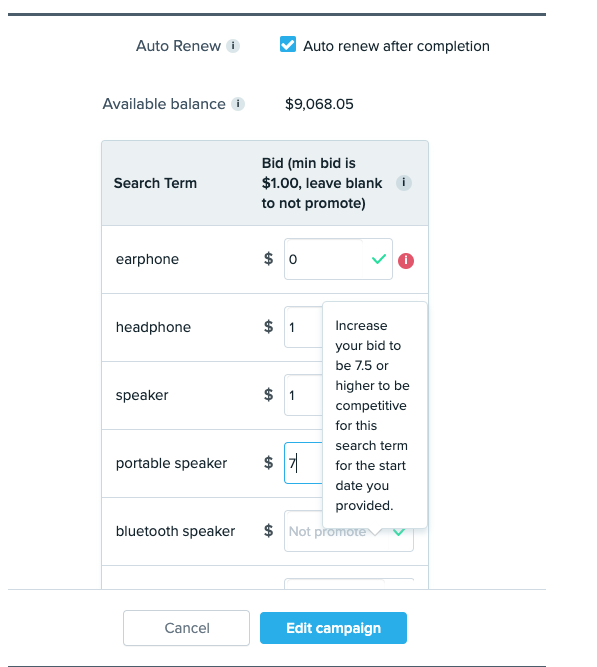Click the green checkmark in bluetooth speaker field
The height and width of the screenshot is (667, 597).
(x=399, y=532)
